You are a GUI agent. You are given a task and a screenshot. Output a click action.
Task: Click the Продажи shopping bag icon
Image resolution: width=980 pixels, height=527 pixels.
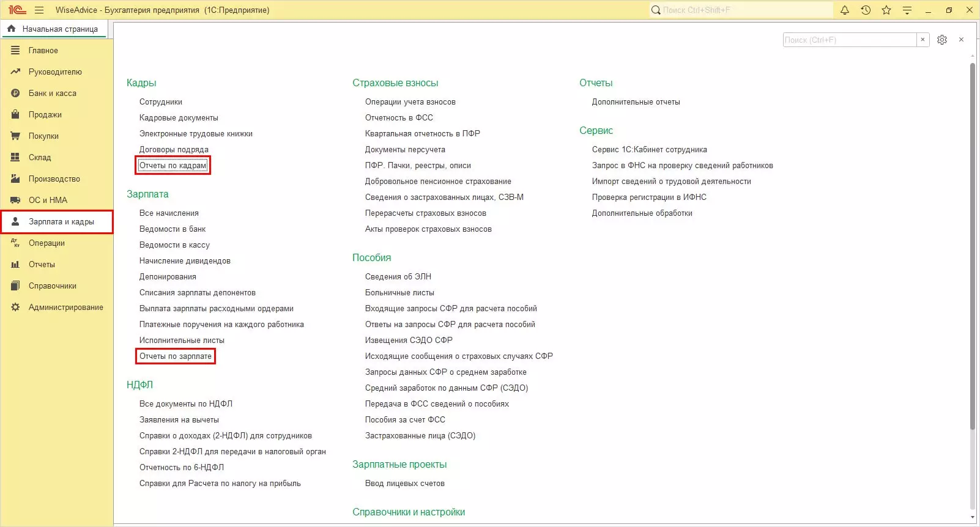click(x=15, y=114)
